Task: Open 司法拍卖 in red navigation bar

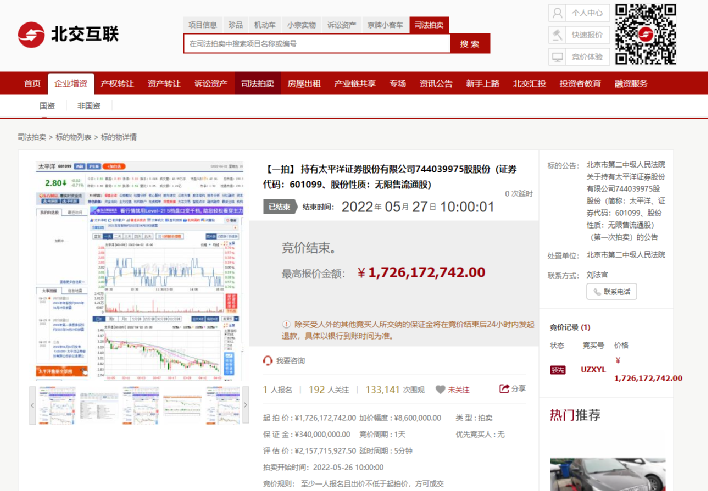Action: tap(258, 84)
